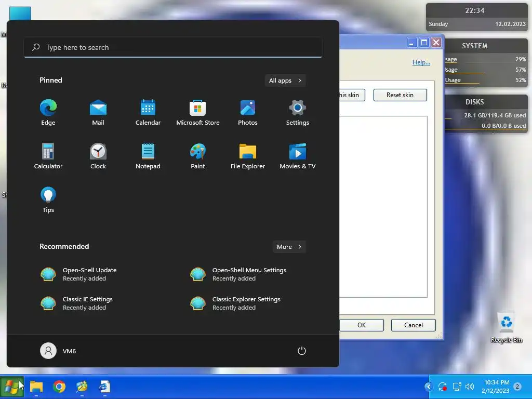Viewport: 532px width, 399px height.
Task: Click the 12.02.2023 date in widget
Action: (x=510, y=24)
